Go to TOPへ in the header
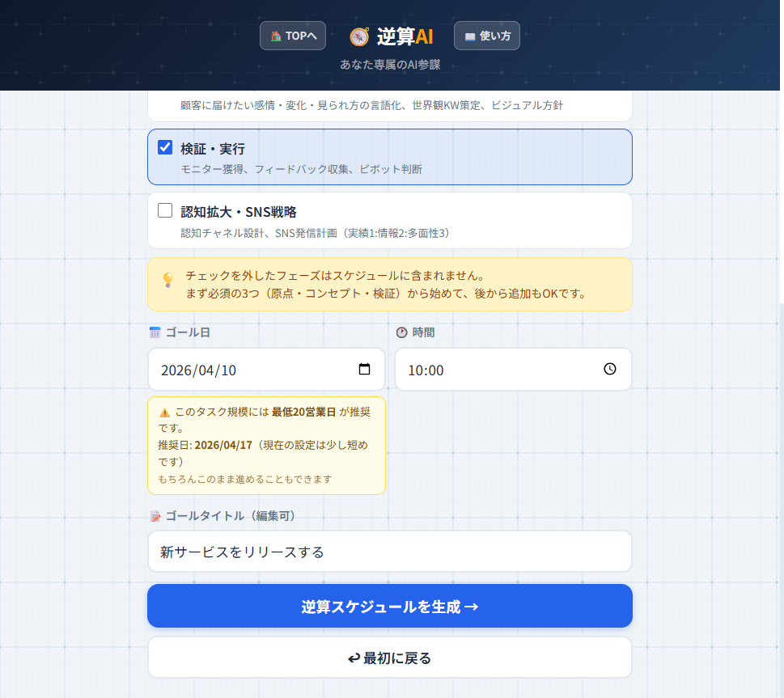The height and width of the screenshot is (698, 784). 293,36
